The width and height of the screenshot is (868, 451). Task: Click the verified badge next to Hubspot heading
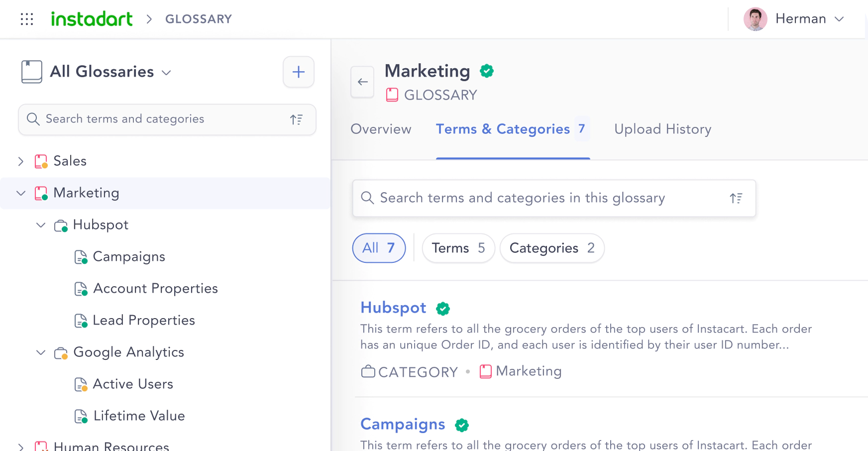pyautogui.click(x=443, y=309)
